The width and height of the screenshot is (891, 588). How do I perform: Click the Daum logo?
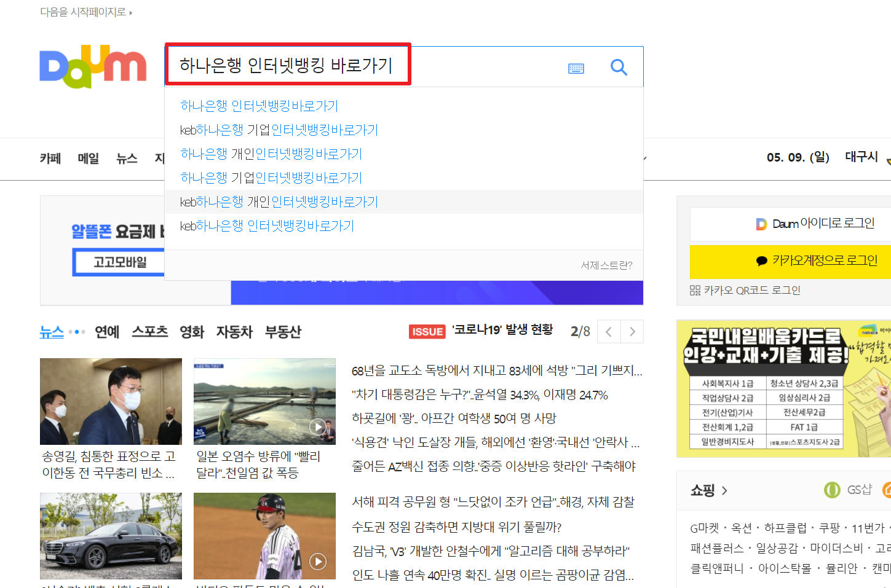point(93,66)
